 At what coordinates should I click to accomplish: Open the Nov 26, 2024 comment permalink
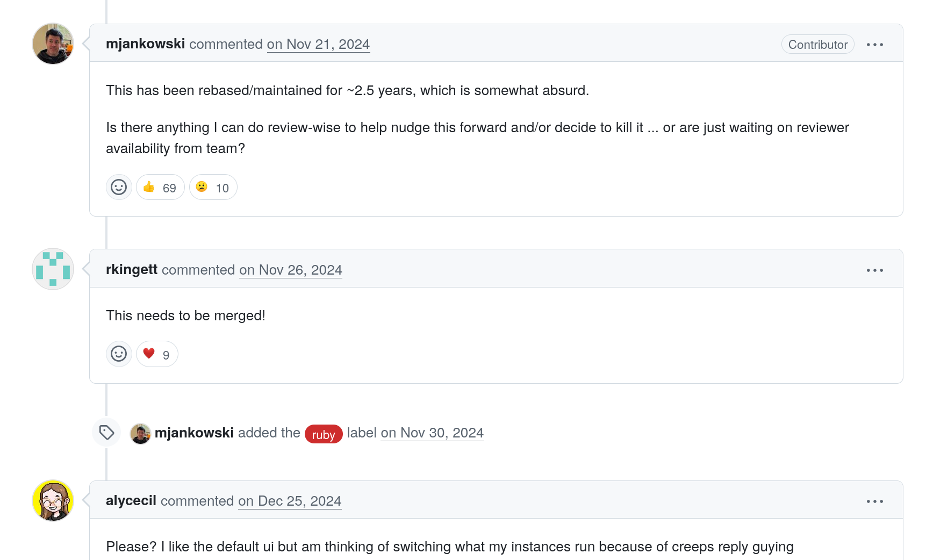(291, 270)
